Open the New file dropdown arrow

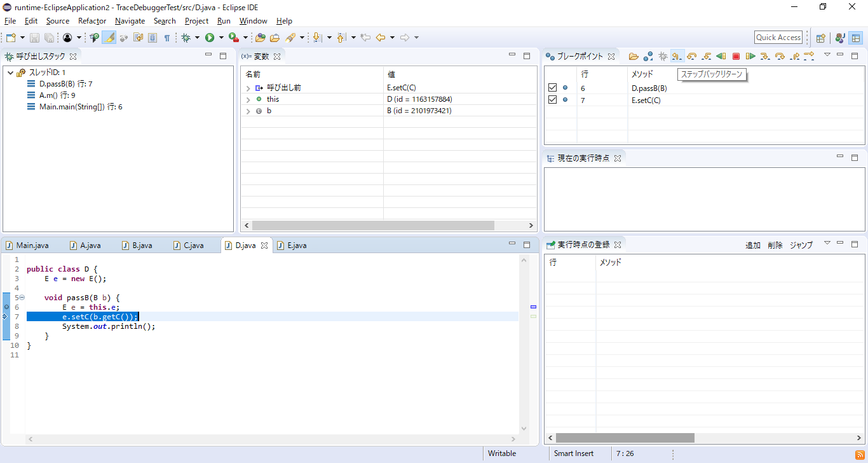tap(22, 38)
